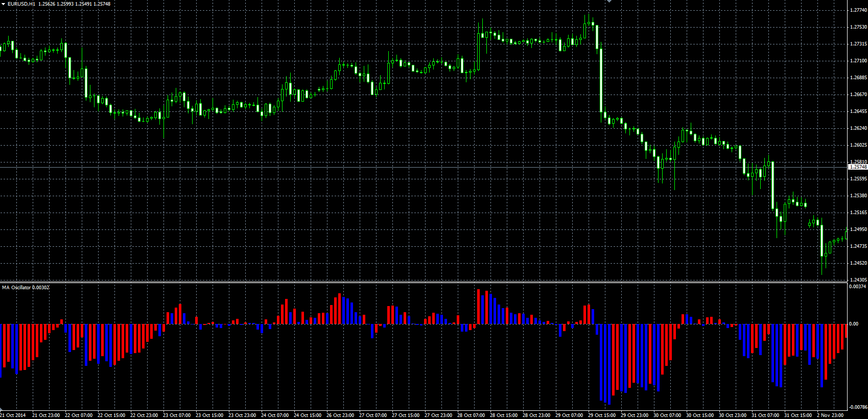Click the 26 Oct 23:00 time label
Image resolution: width=868 pixels, height=419 pixels.
tap(340, 415)
